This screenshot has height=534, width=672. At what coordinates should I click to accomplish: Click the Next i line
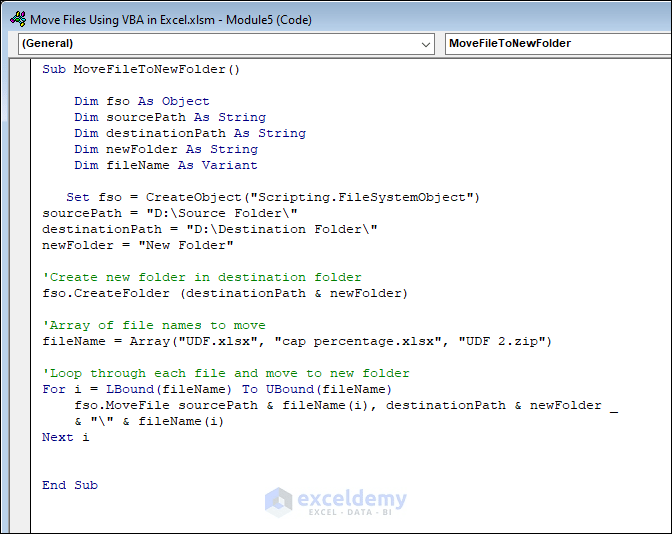(66, 437)
